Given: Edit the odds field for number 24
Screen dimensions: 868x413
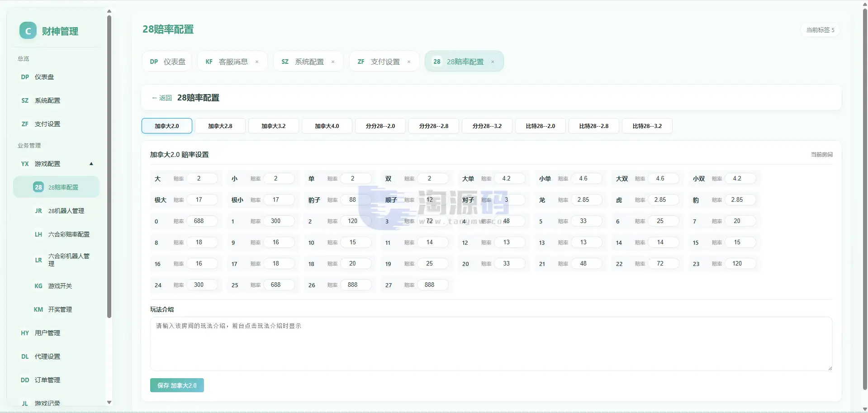Looking at the screenshot, I should point(202,285).
